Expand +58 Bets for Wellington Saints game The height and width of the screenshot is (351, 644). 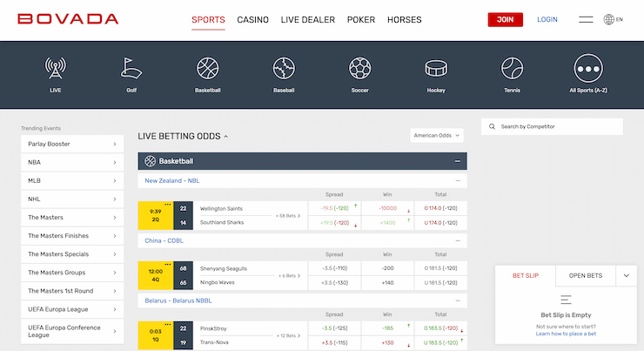[287, 216]
